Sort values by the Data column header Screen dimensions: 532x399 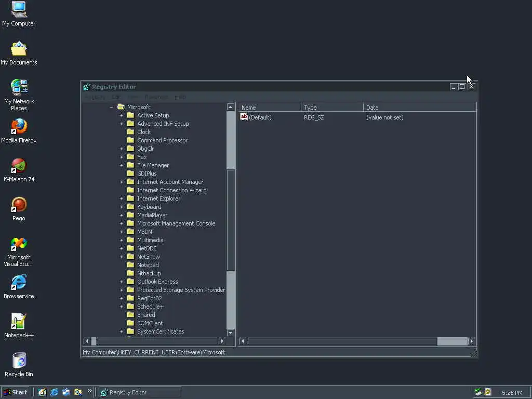click(x=420, y=108)
